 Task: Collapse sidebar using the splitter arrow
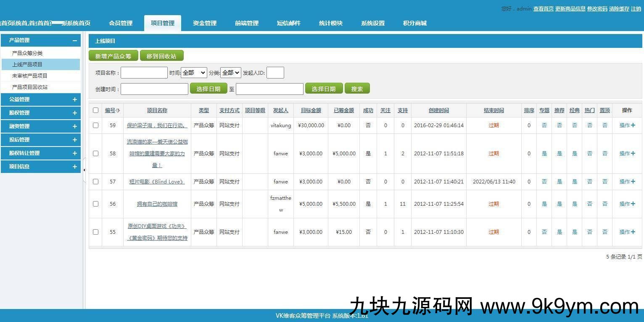click(x=84, y=170)
